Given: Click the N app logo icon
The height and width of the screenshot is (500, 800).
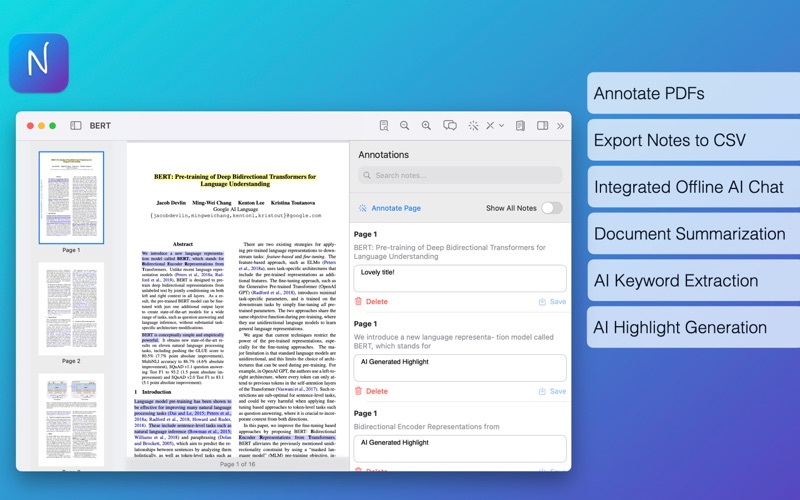Looking at the screenshot, I should pos(39,63).
